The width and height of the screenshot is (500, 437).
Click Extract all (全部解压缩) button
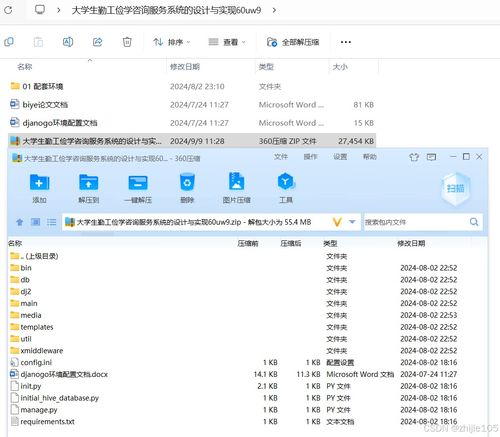coord(293,42)
